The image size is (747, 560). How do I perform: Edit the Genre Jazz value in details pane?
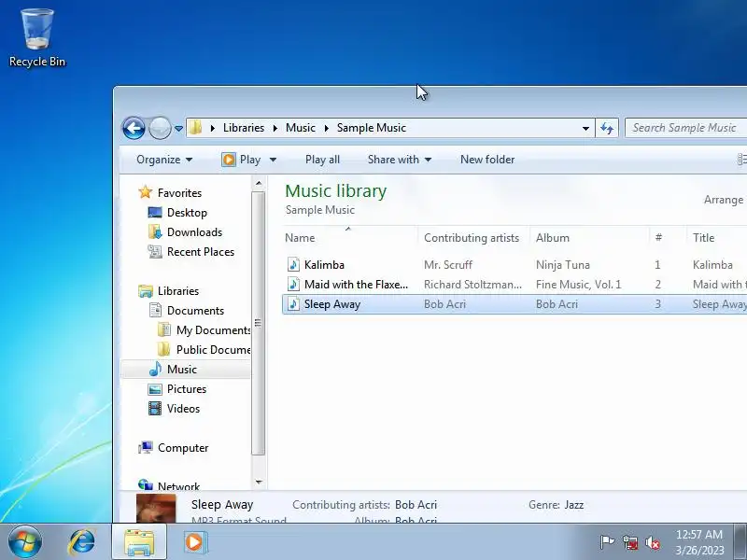coord(574,505)
